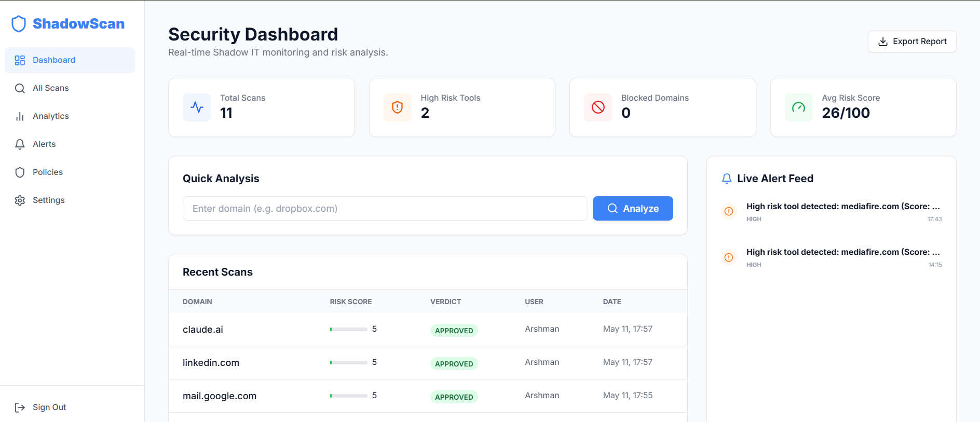
Task: Click the APPROVED badge for claude.ai
Action: click(454, 331)
